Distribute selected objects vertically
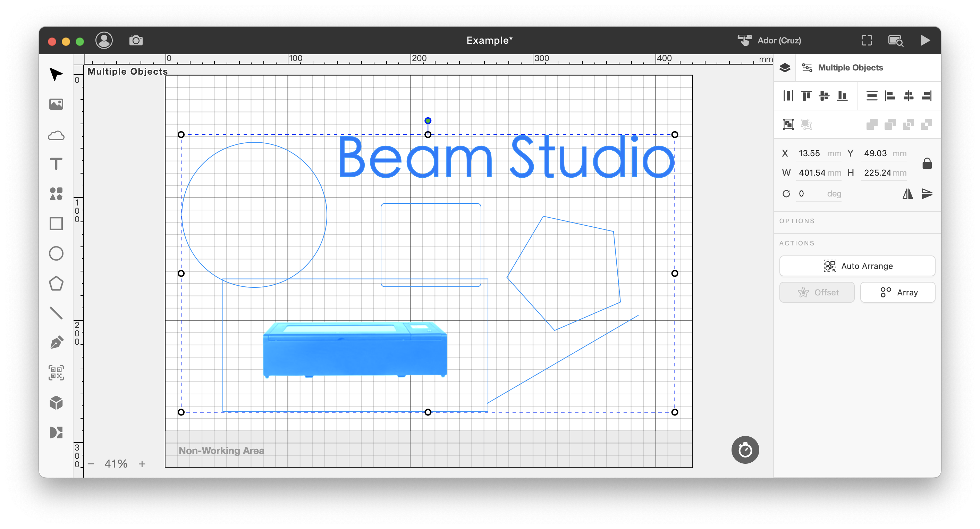Screen dimensions: 980x529 872,95
